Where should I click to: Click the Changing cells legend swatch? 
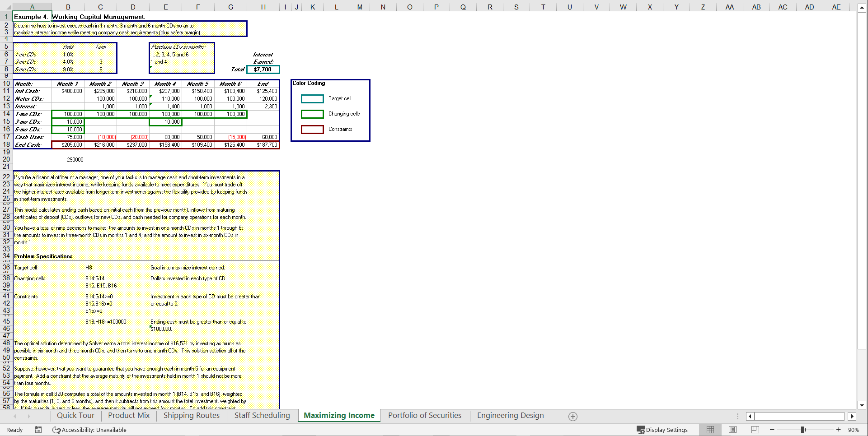pos(312,114)
